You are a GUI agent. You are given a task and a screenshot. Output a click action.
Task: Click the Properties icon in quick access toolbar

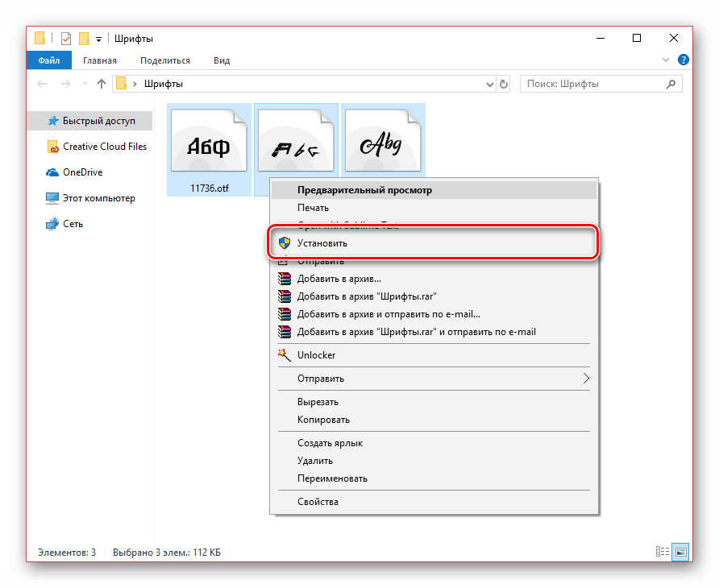tap(67, 38)
